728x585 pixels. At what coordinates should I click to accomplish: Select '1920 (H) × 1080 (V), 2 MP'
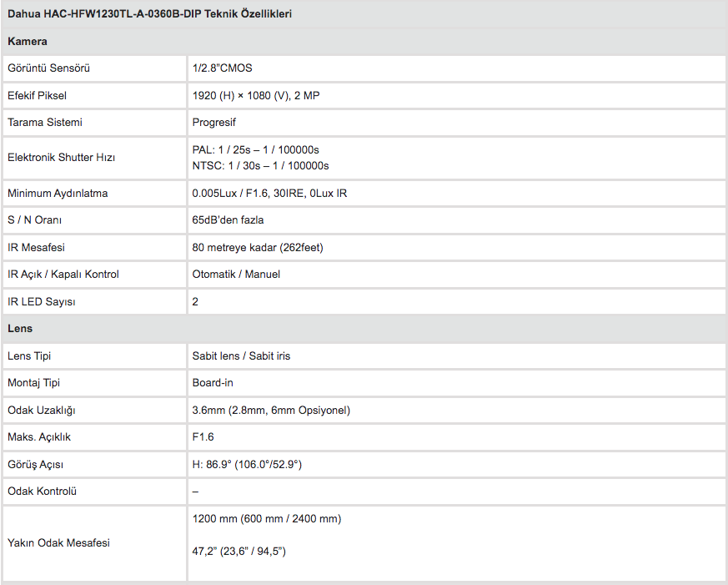coord(256,96)
